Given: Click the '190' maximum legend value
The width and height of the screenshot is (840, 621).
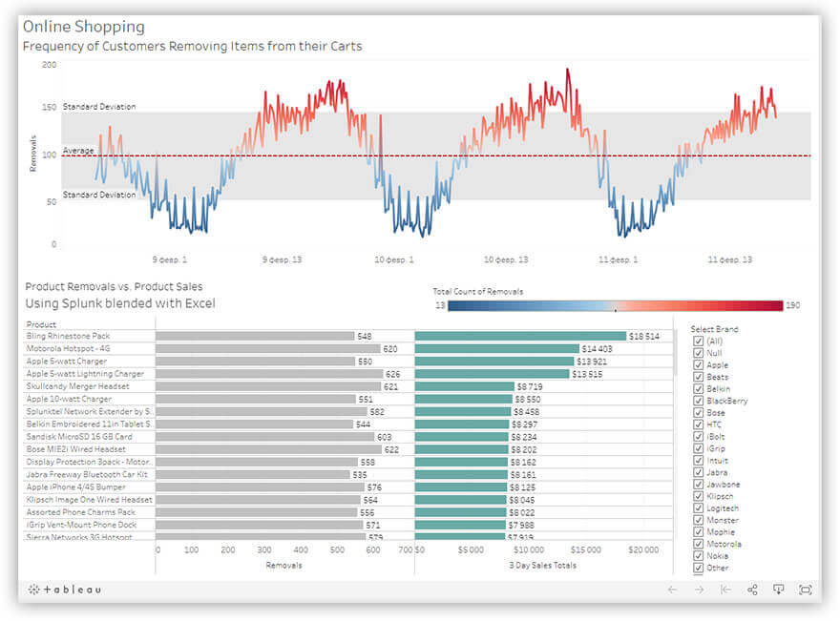Looking at the screenshot, I should tap(793, 305).
